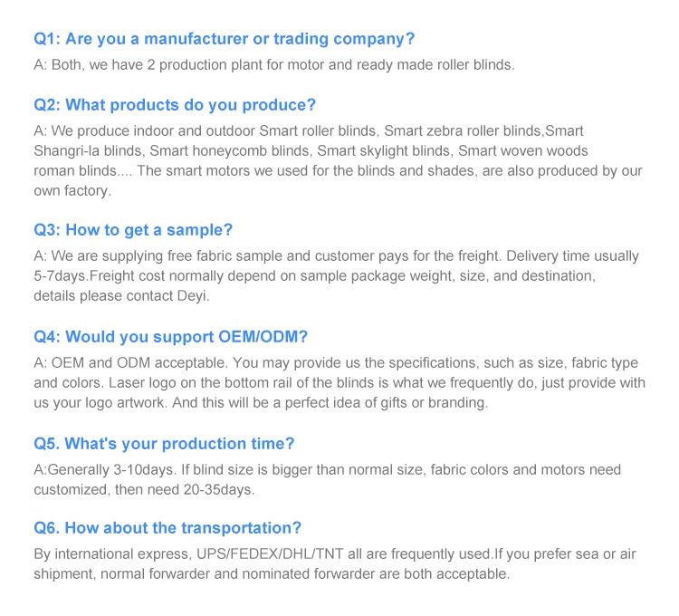Screen dimensions: 679x616
Task: Click the Q3 'How to get a sample?' heading
Action: click(133, 230)
